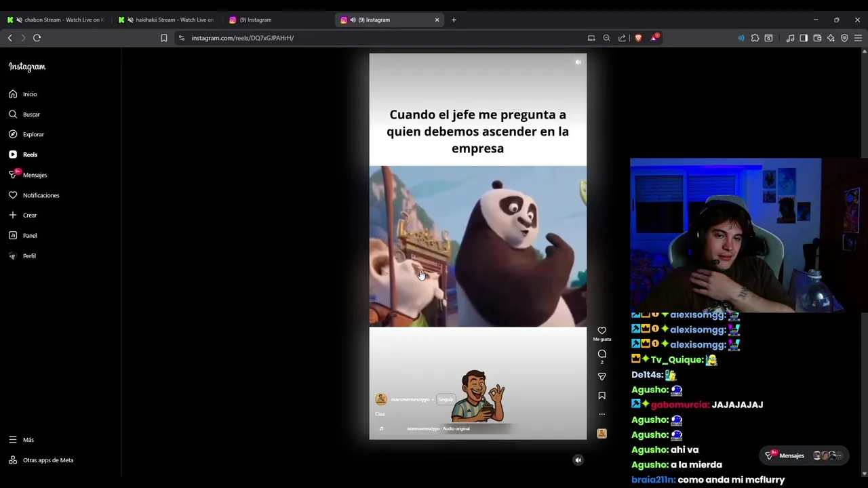Open the Extensions puzzle icon
The width and height of the screenshot is (868, 488).
tap(755, 38)
